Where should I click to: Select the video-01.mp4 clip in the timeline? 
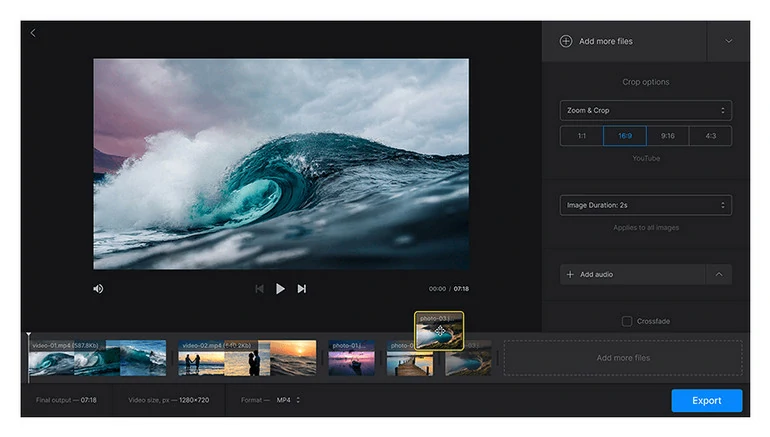click(x=97, y=358)
